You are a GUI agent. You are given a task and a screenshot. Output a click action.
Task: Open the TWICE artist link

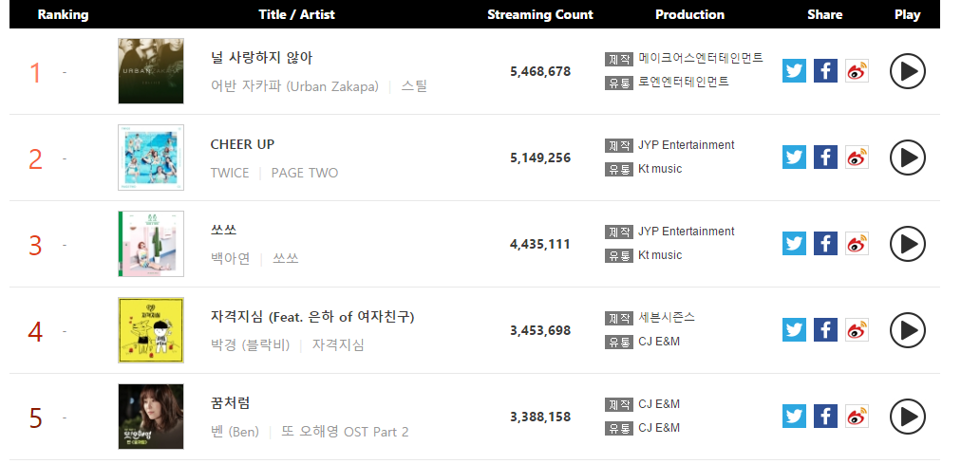tap(230, 173)
